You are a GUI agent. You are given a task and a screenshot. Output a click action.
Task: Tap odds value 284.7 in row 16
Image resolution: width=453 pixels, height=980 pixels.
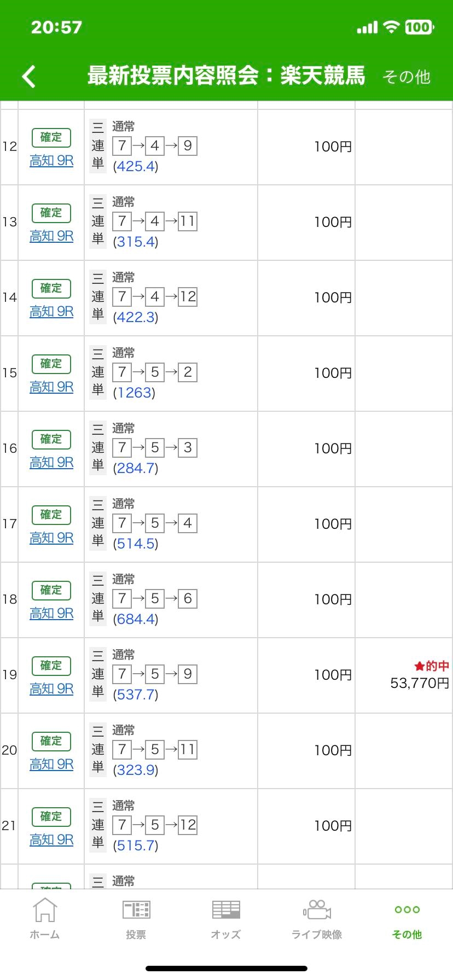[135, 469]
